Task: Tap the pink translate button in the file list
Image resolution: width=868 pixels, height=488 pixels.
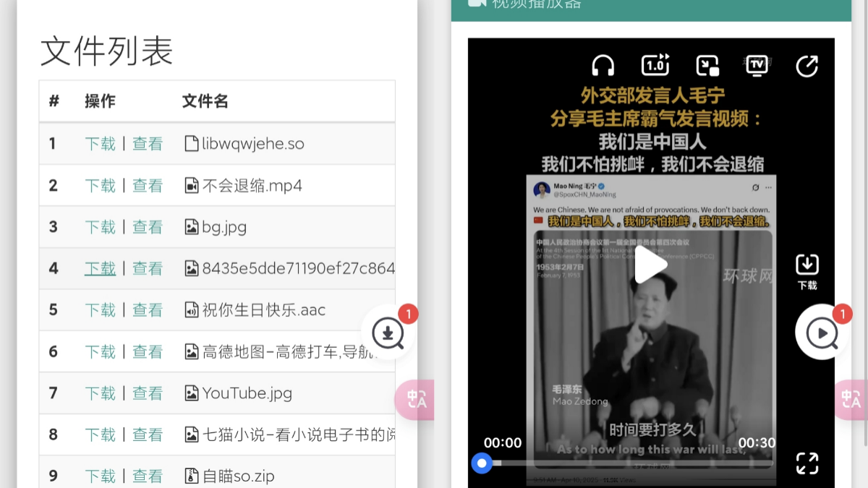Action: point(414,399)
